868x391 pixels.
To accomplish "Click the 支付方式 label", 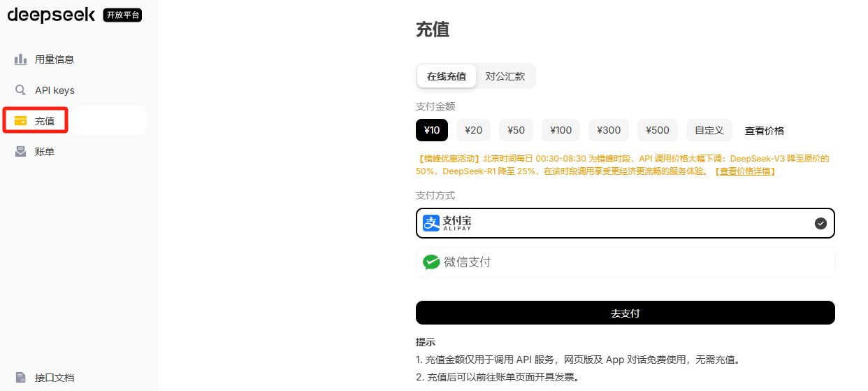I will pos(435,195).
